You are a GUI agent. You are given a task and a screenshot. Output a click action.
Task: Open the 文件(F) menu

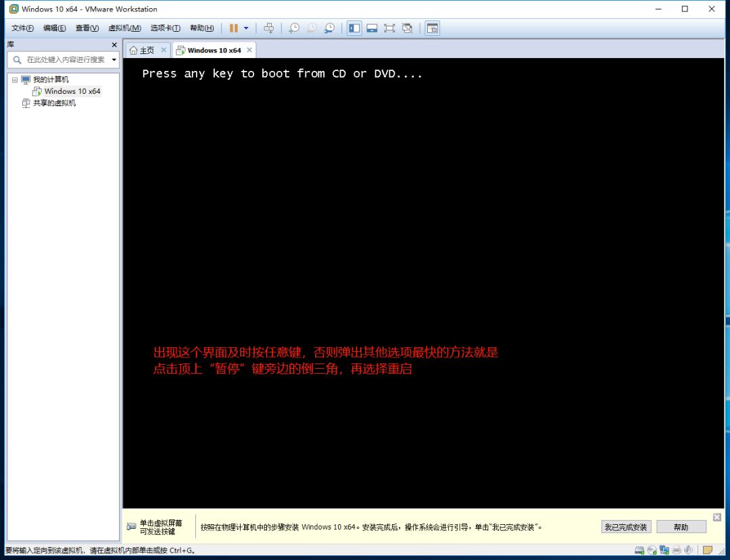tap(22, 28)
